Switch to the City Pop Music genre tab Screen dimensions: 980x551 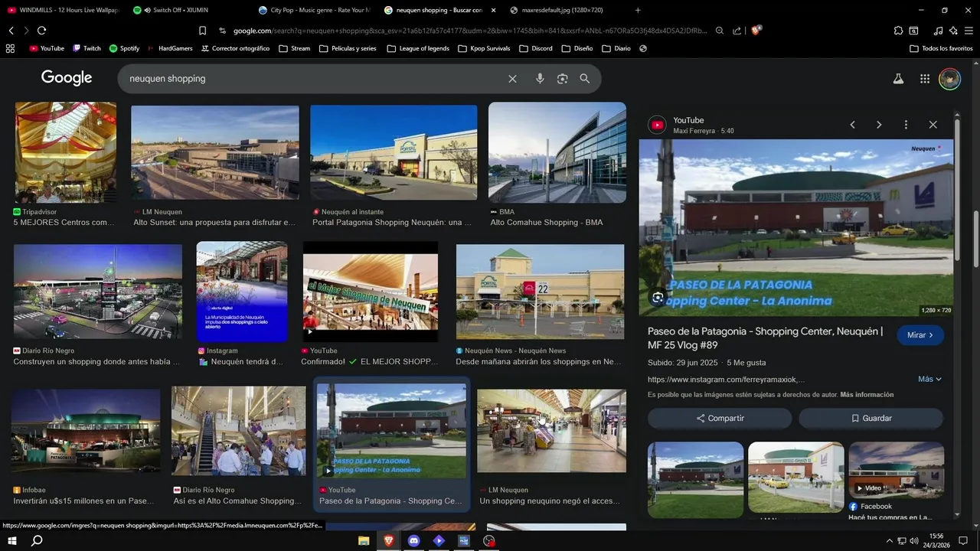point(314,10)
